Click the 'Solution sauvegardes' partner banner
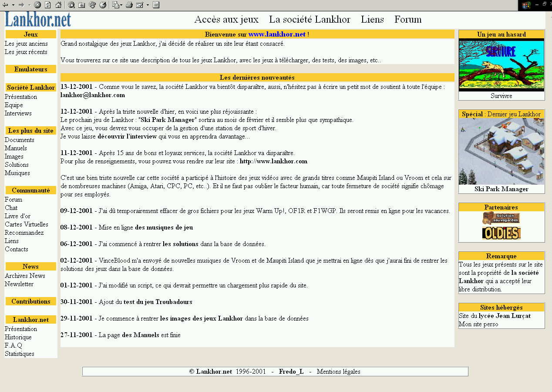This screenshot has width=552, height=392. click(501, 219)
